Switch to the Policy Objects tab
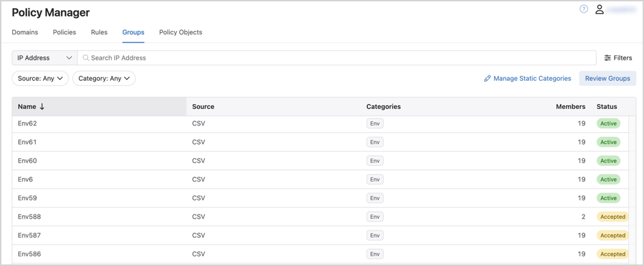The image size is (644, 266). click(181, 32)
